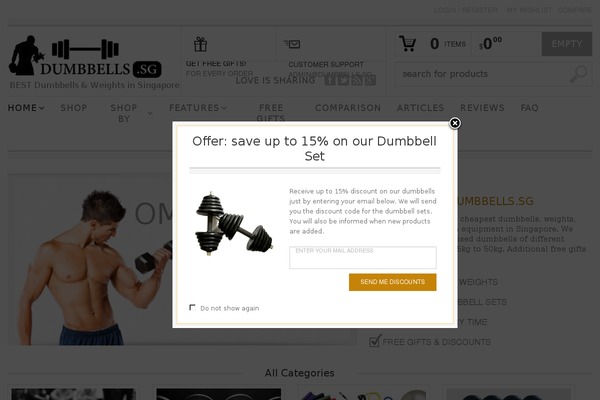
Task: Click the Send Me Discounts button
Action: [393, 282]
